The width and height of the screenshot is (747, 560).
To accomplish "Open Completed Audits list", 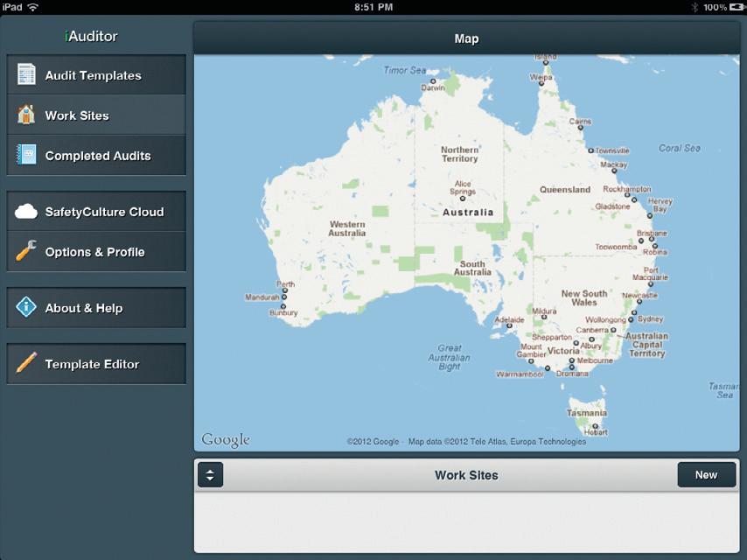I will point(97,155).
